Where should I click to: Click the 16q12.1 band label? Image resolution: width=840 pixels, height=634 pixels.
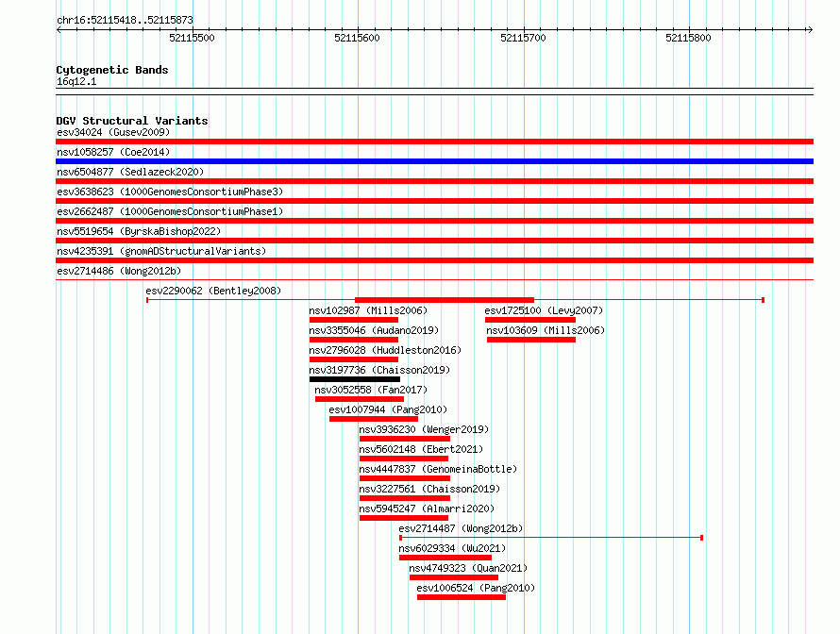point(76,81)
